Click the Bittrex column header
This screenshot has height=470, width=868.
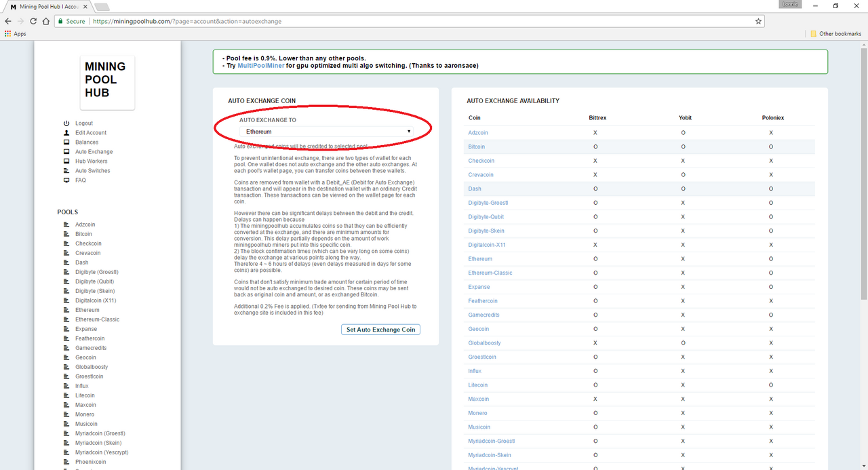point(597,118)
